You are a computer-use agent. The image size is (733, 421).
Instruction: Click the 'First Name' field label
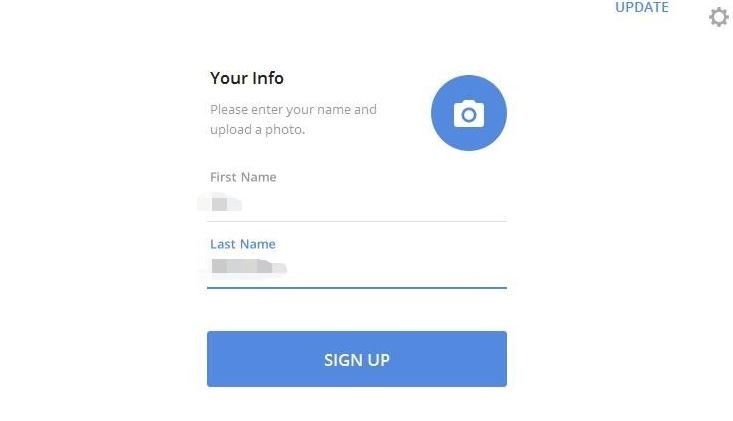click(243, 177)
